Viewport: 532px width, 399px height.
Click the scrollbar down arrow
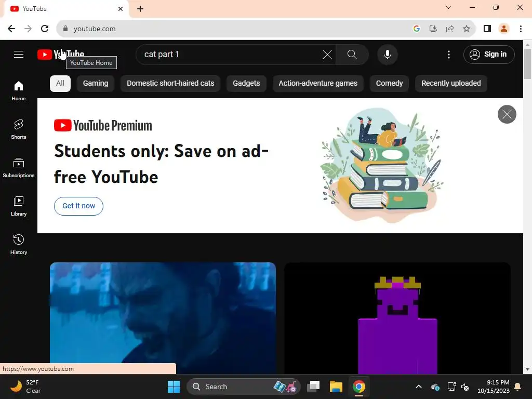pos(527,369)
